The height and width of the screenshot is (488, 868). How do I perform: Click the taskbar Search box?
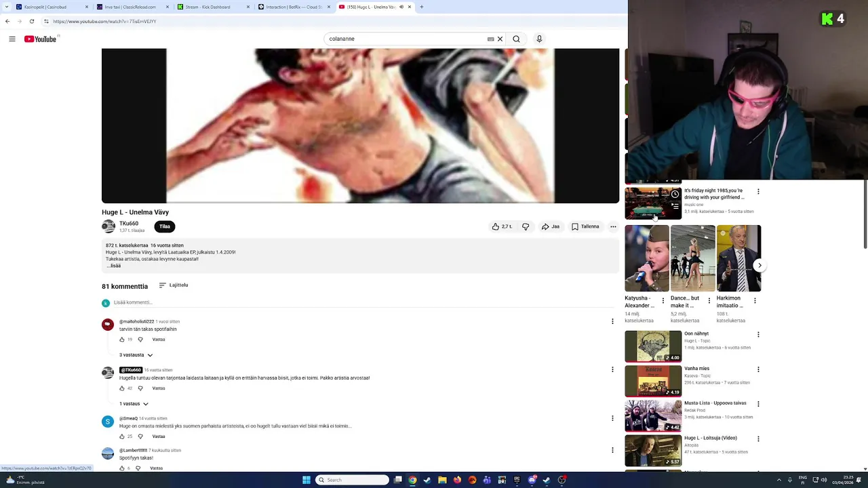tap(353, 480)
